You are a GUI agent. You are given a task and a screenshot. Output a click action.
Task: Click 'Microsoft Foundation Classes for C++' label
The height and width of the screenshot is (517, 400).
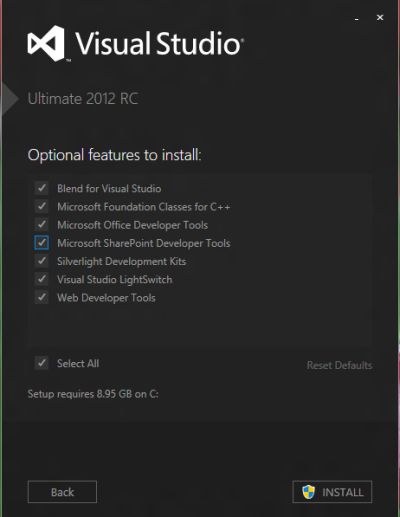[x=144, y=207]
